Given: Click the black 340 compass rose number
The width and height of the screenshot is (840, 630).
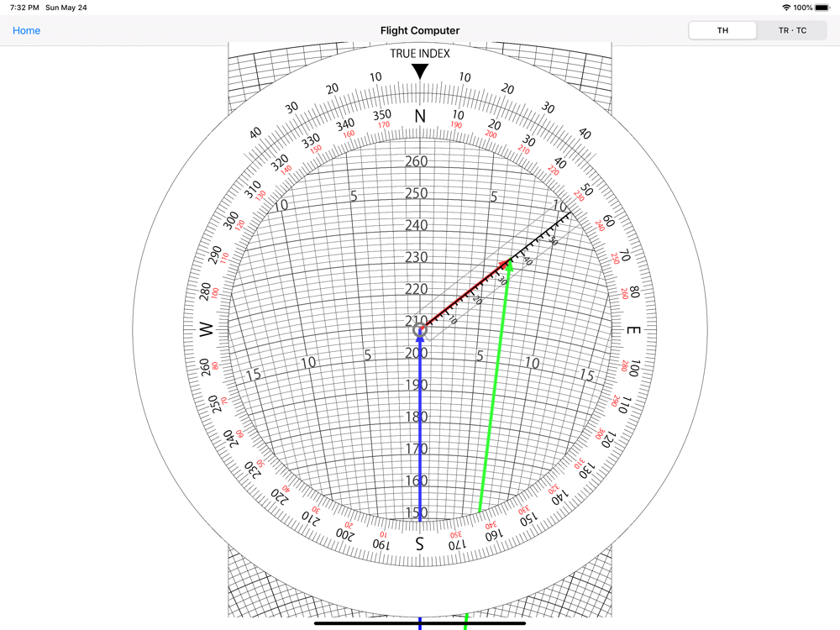Looking at the screenshot, I should coord(345,126).
